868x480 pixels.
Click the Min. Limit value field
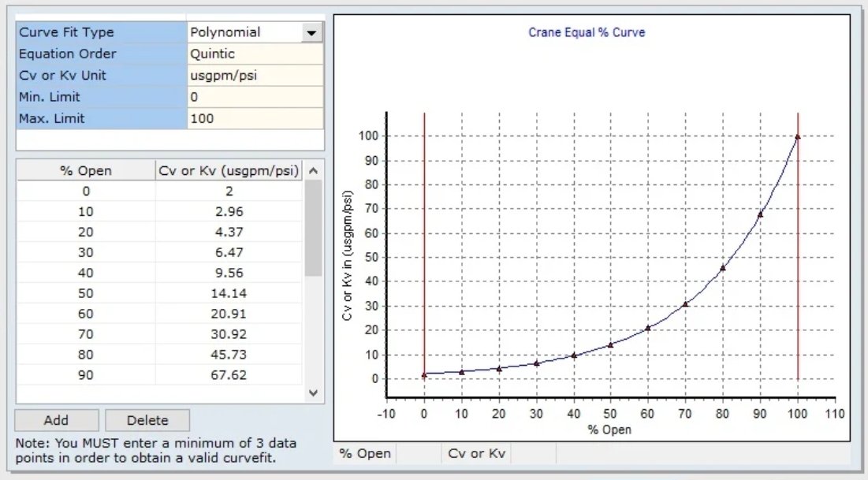coord(255,97)
